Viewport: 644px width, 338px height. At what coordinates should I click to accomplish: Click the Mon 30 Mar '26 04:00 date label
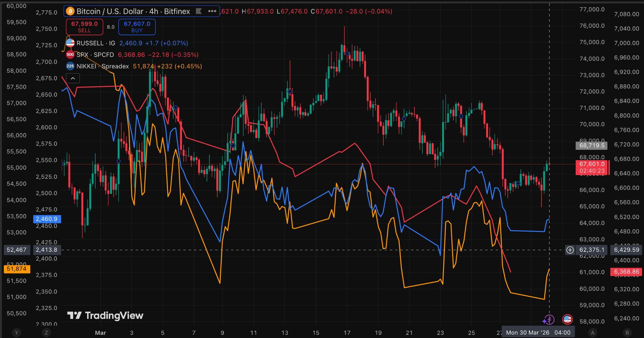[x=538, y=333]
